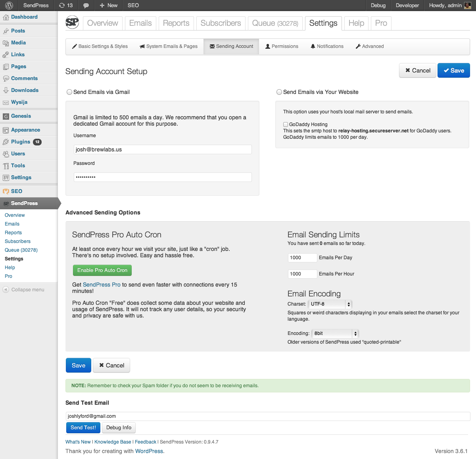
Task: Open the Encoding 8bit dropdown
Action: 335,333
